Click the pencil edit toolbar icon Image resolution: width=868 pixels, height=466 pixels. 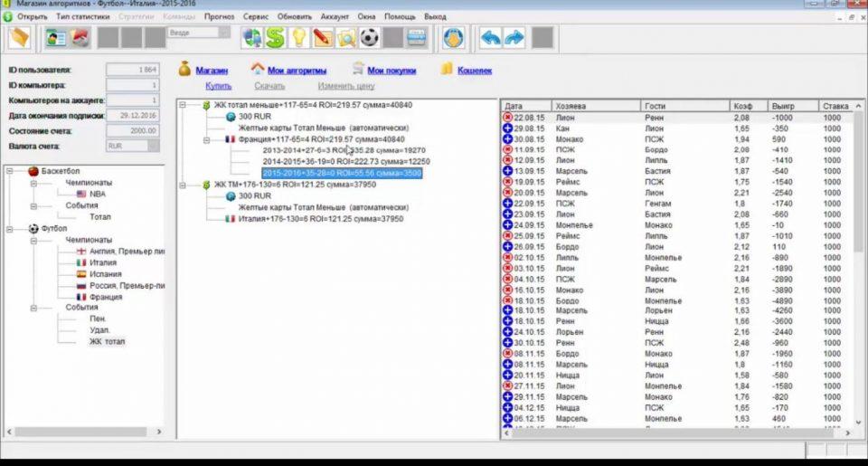322,38
